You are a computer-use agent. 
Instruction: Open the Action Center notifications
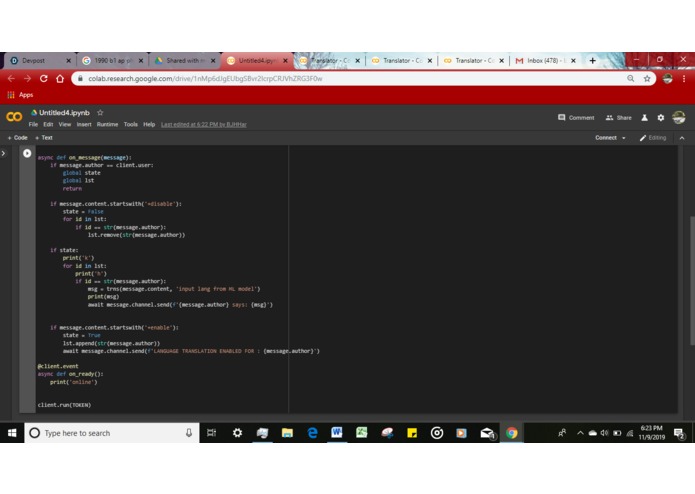[679, 434]
